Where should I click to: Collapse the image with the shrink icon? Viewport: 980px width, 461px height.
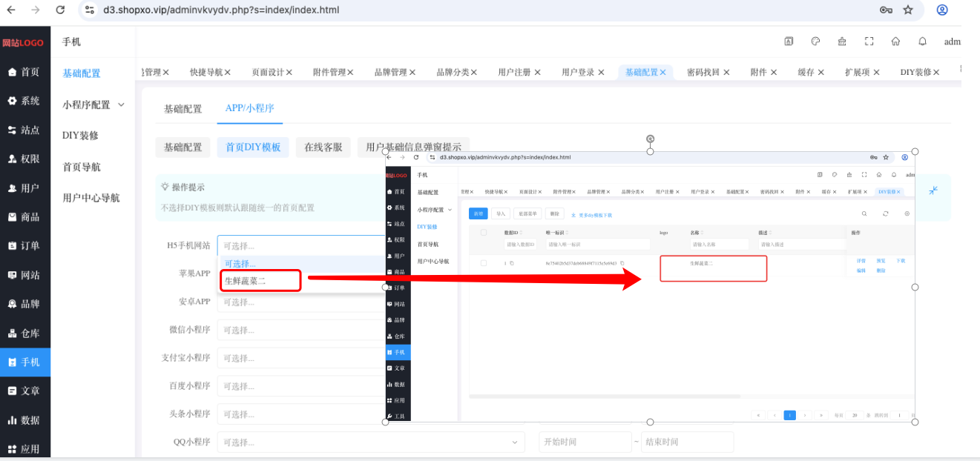(x=933, y=190)
